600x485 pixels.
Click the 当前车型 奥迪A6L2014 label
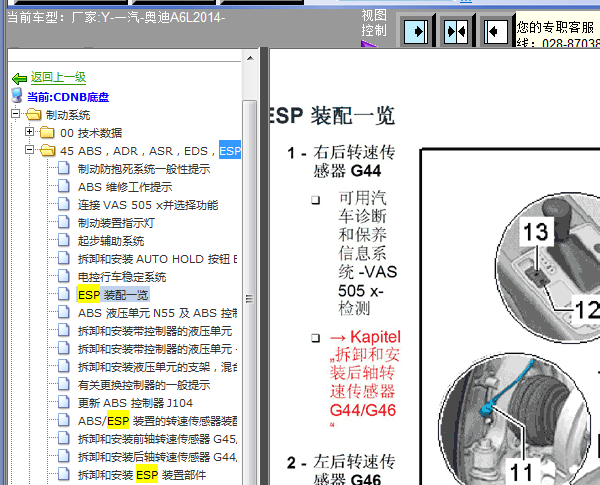click(x=116, y=17)
